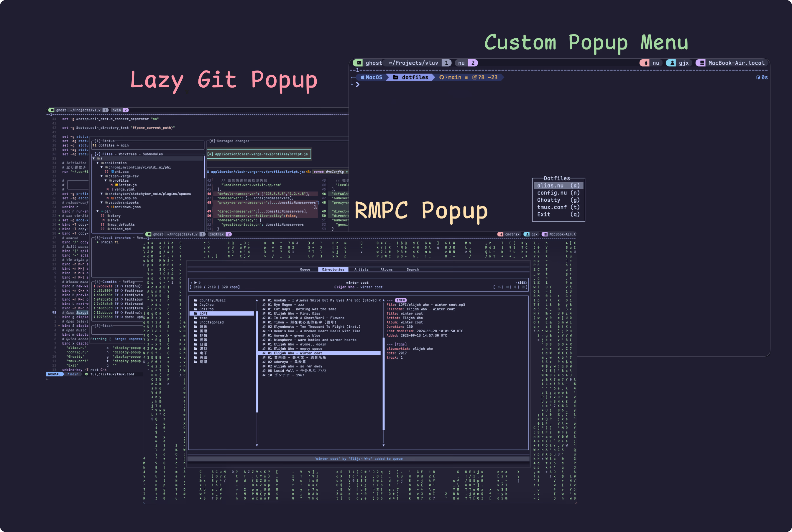The image size is (792, 532).
Task: Collapse the bin directory in files panel
Action: tap(98, 211)
